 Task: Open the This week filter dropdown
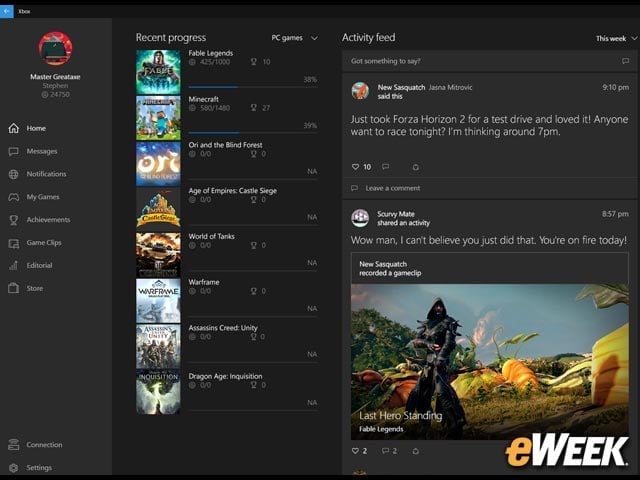coord(616,38)
